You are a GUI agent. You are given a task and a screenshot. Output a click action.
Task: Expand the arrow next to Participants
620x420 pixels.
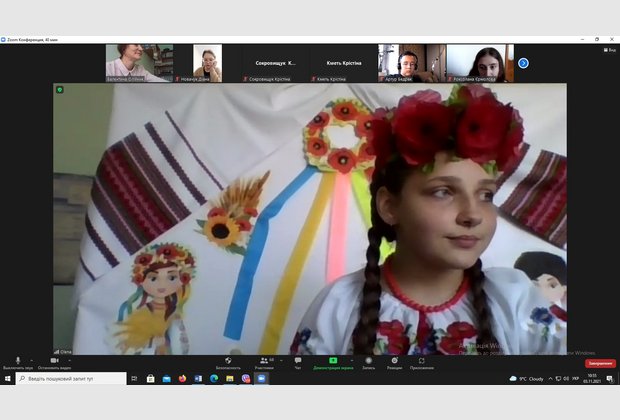(281, 360)
